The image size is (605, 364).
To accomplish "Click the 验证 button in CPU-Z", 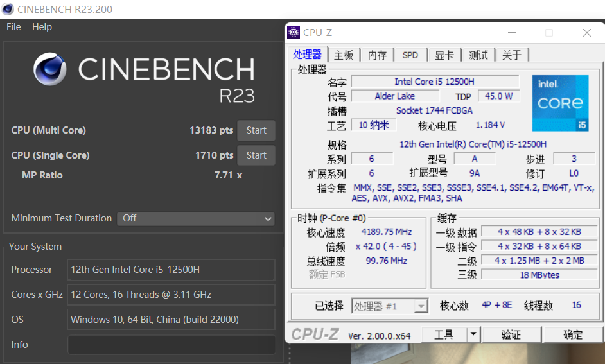I will [511, 334].
